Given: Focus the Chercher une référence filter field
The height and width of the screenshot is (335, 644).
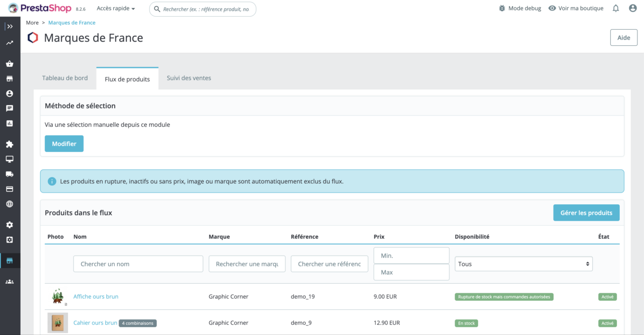Looking at the screenshot, I should [330, 264].
